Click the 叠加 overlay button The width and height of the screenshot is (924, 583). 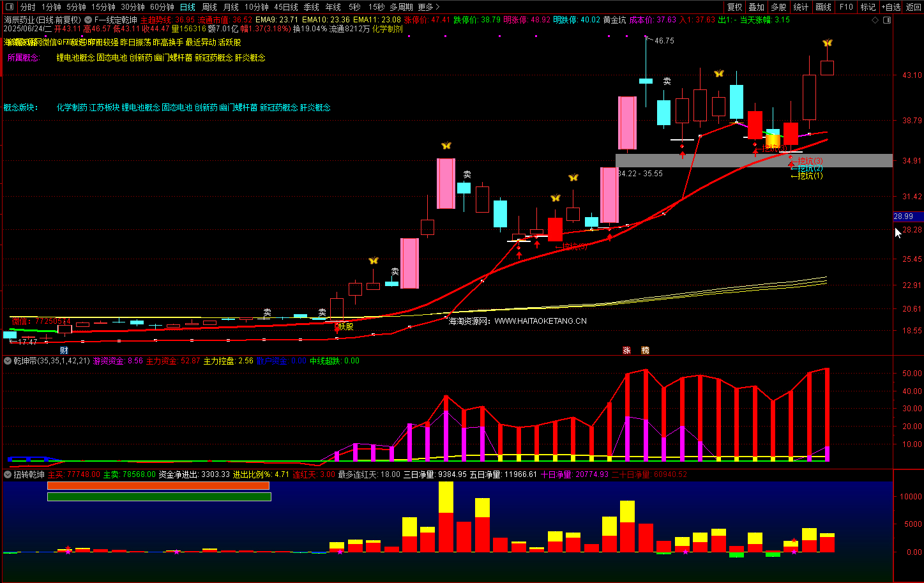click(757, 7)
